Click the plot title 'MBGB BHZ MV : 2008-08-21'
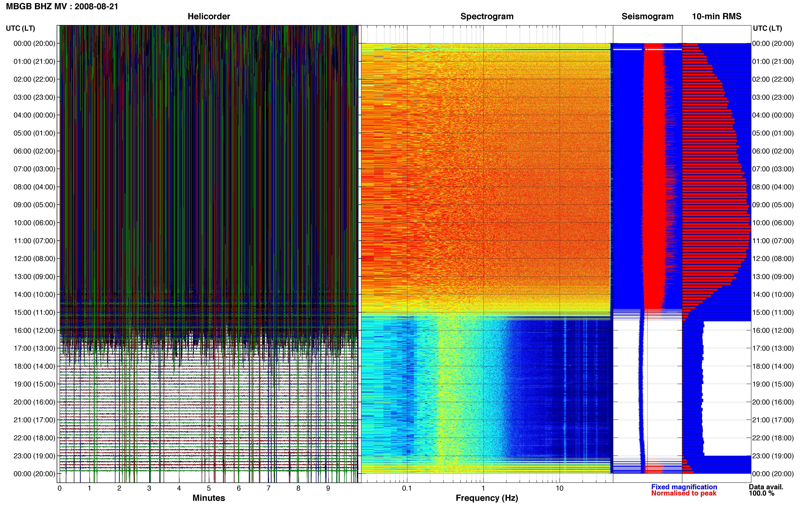812x508 pixels. coord(62,6)
